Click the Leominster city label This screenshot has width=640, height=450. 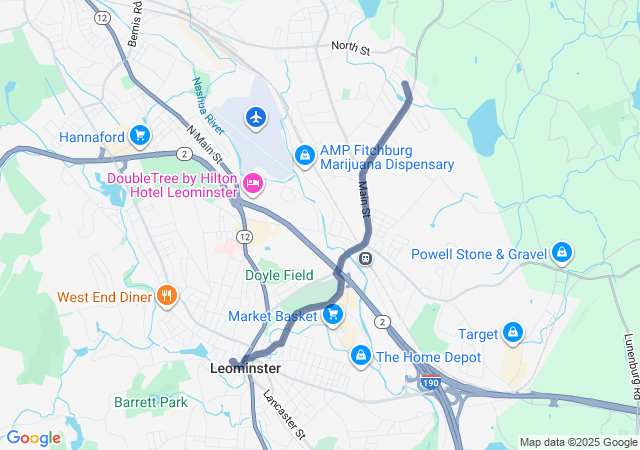tap(245, 368)
